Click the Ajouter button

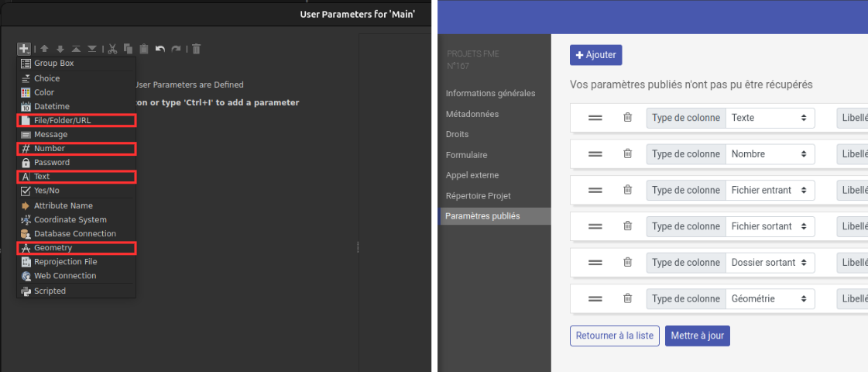coord(596,55)
